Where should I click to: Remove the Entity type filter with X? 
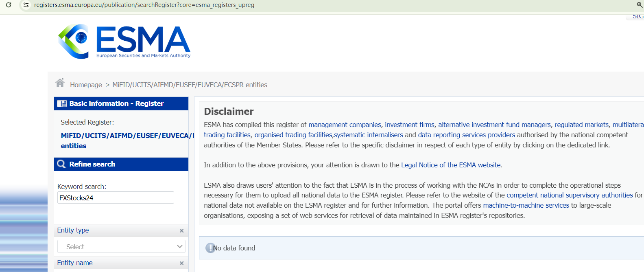pos(181,230)
